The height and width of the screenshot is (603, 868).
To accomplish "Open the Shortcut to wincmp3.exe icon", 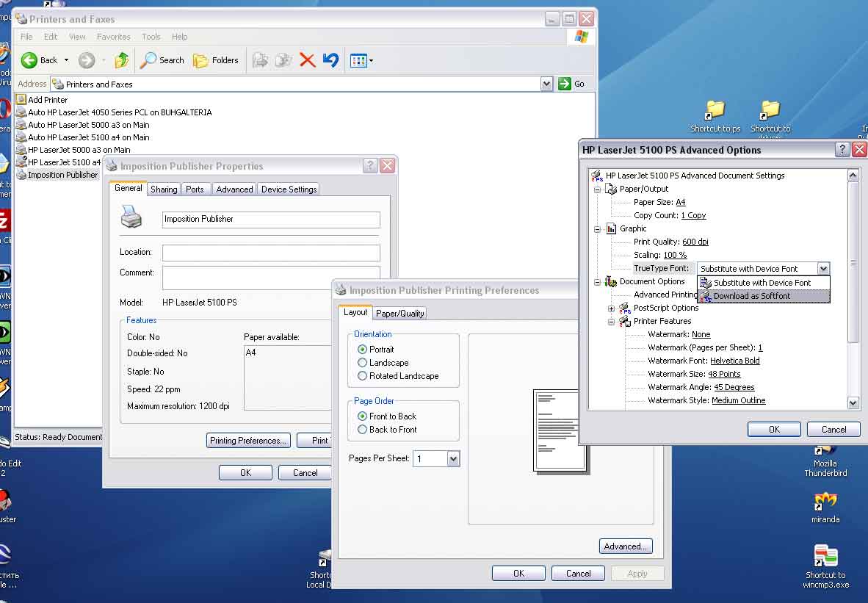I will [x=825, y=566].
